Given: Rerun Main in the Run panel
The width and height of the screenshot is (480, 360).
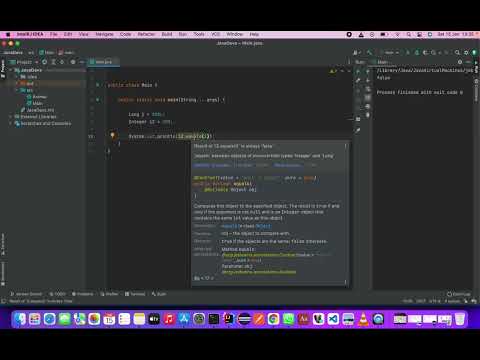Looking at the screenshot, I should click(x=358, y=71).
